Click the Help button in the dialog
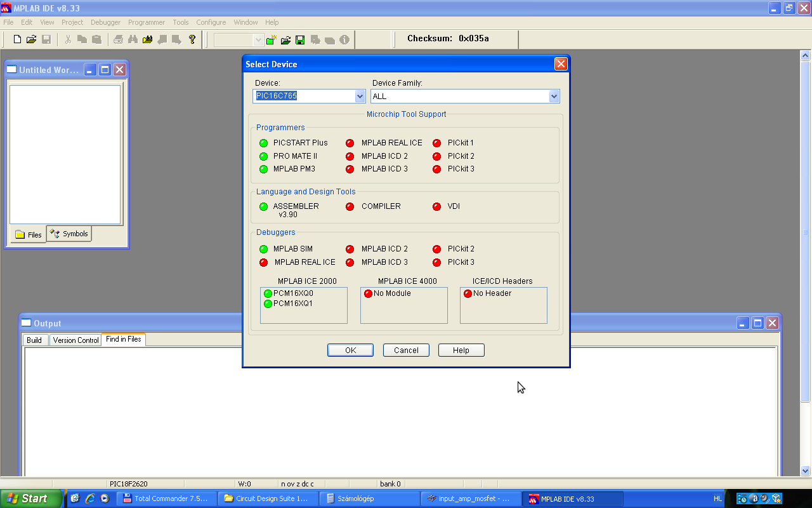 click(461, 351)
